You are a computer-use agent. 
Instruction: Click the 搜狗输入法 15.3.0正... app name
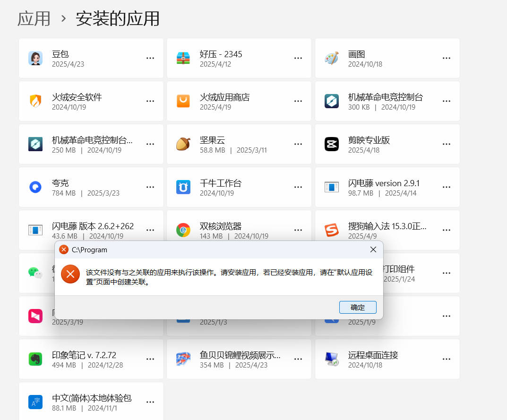pyautogui.click(x=387, y=226)
